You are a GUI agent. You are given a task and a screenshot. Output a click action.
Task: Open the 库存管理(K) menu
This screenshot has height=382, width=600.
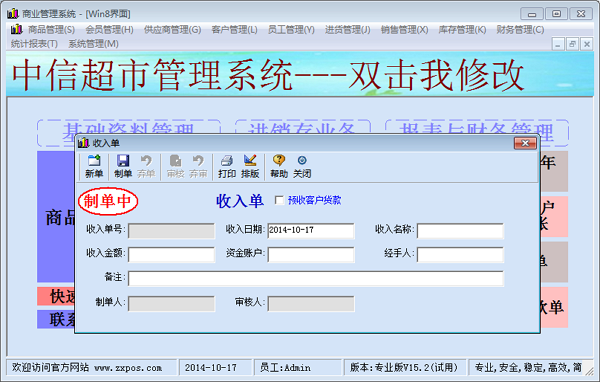pyautogui.click(x=462, y=29)
